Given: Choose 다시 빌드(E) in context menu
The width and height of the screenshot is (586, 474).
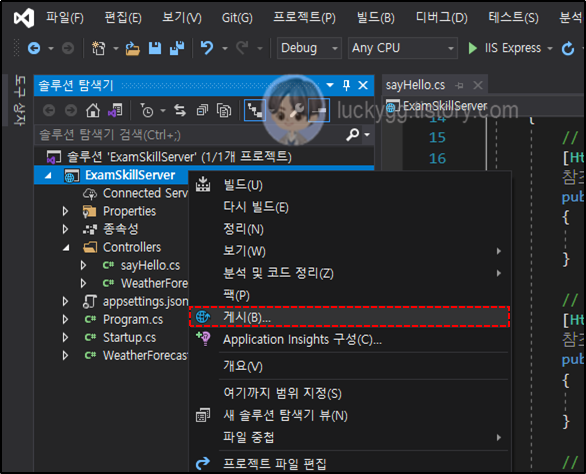Looking at the screenshot, I should [x=349, y=207].
